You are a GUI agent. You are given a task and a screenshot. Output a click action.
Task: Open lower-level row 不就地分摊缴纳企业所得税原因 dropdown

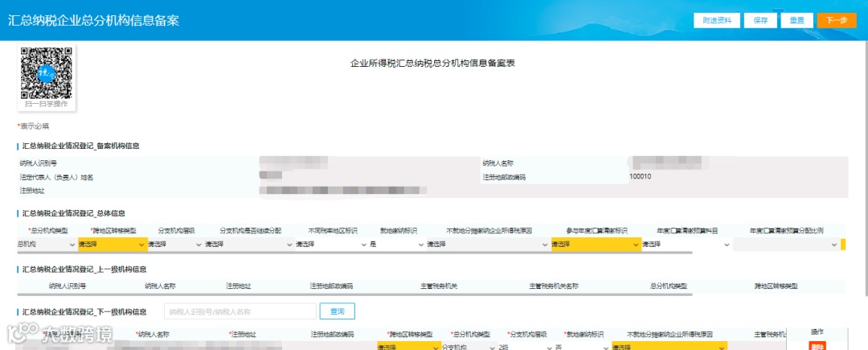(669, 347)
